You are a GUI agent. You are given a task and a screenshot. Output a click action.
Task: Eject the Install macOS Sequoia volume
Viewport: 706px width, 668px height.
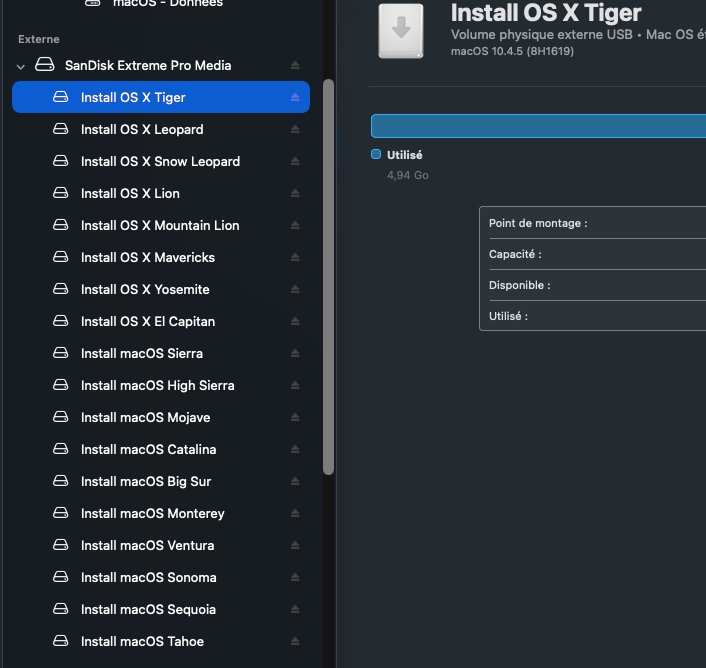click(295, 609)
